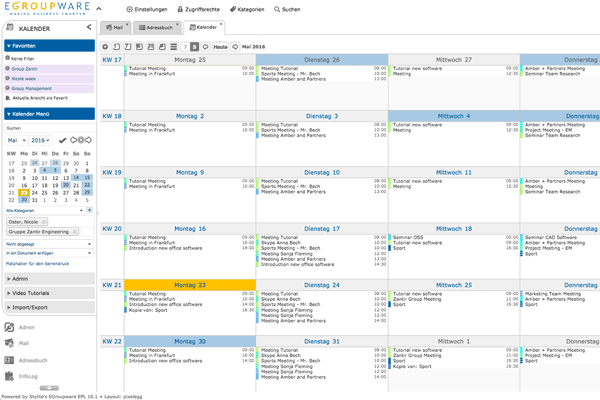
Task: Collapse the sidebar with the left chevron
Action: [x=89, y=27]
